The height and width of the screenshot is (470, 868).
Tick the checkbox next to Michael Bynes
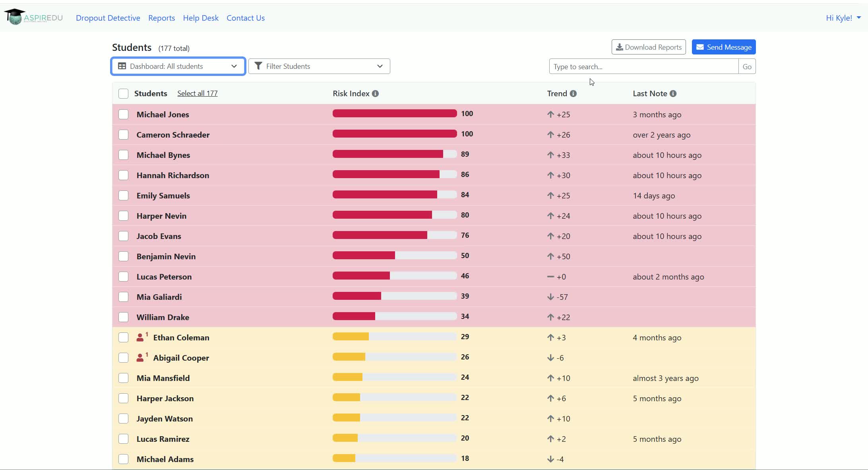123,155
